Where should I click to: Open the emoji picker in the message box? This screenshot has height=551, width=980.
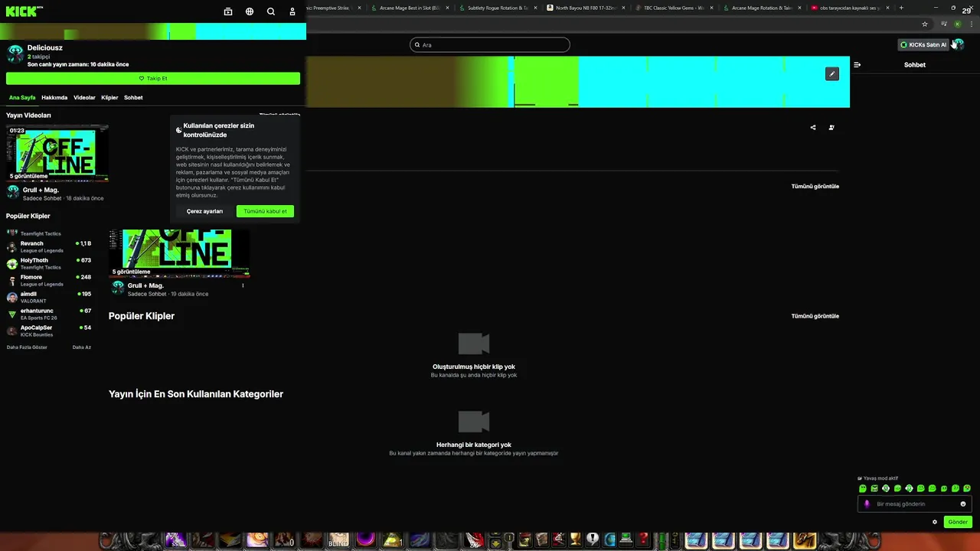pos(963,504)
